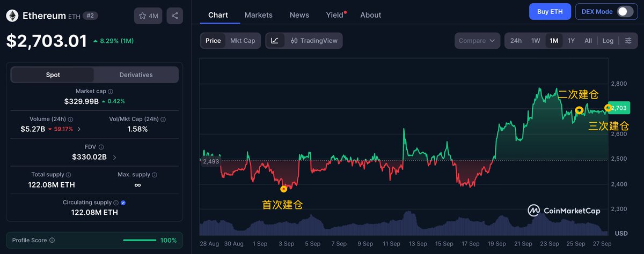
Task: Open the About tab
Action: tap(371, 15)
